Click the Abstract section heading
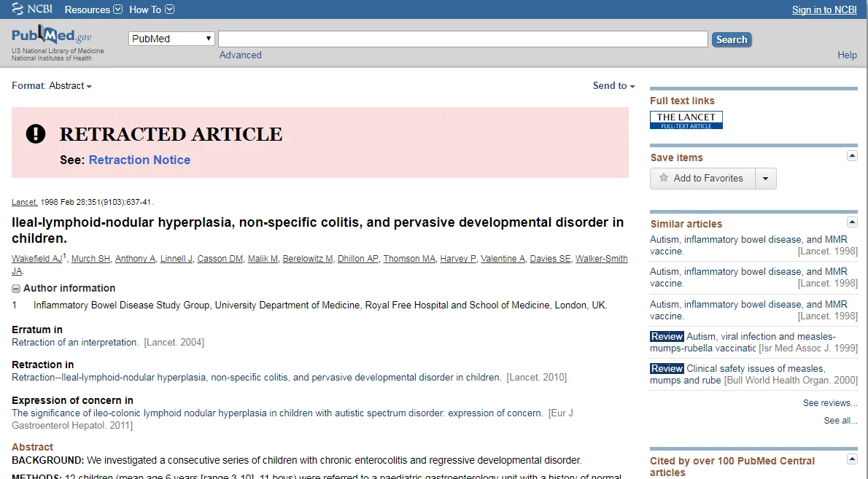The image size is (868, 479). pyautogui.click(x=32, y=447)
